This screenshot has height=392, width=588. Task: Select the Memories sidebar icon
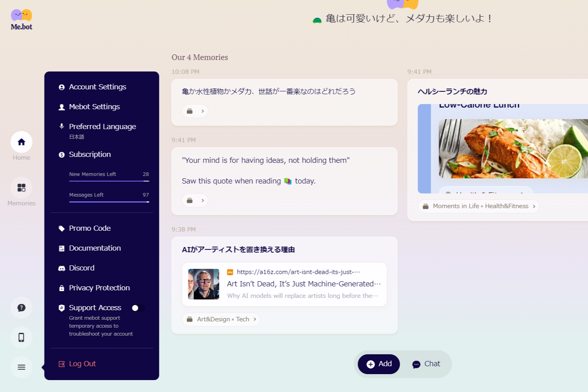[x=21, y=187]
